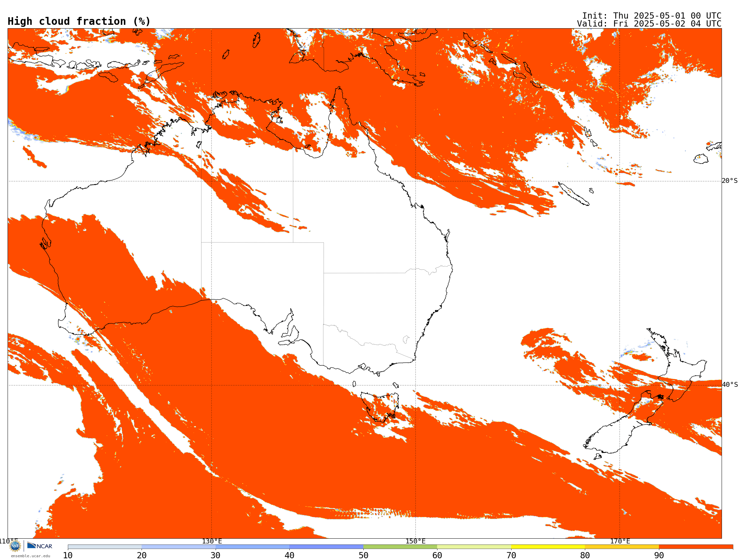Click the colorbar tick label 50
Viewport: 744px width, 560px height.
pyautogui.click(x=363, y=556)
